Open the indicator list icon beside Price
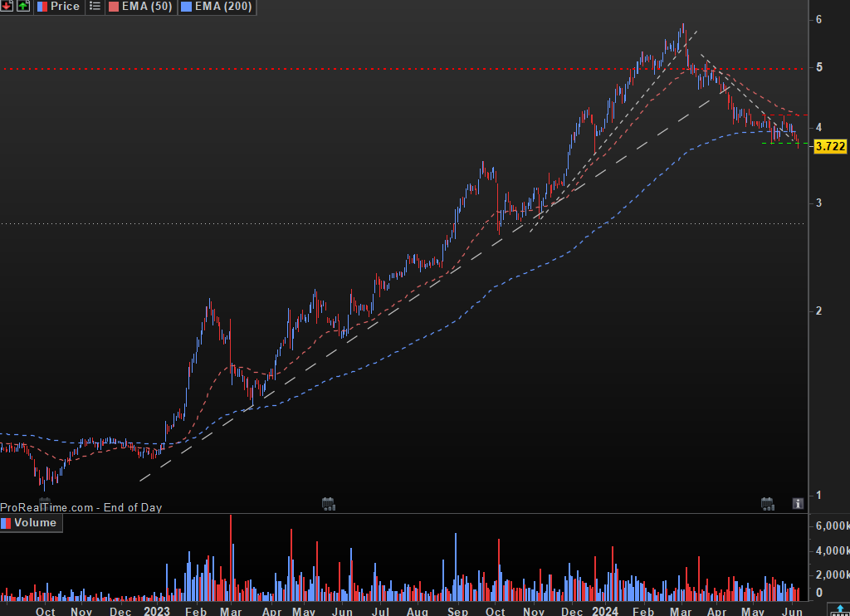The image size is (850, 616). click(x=95, y=7)
